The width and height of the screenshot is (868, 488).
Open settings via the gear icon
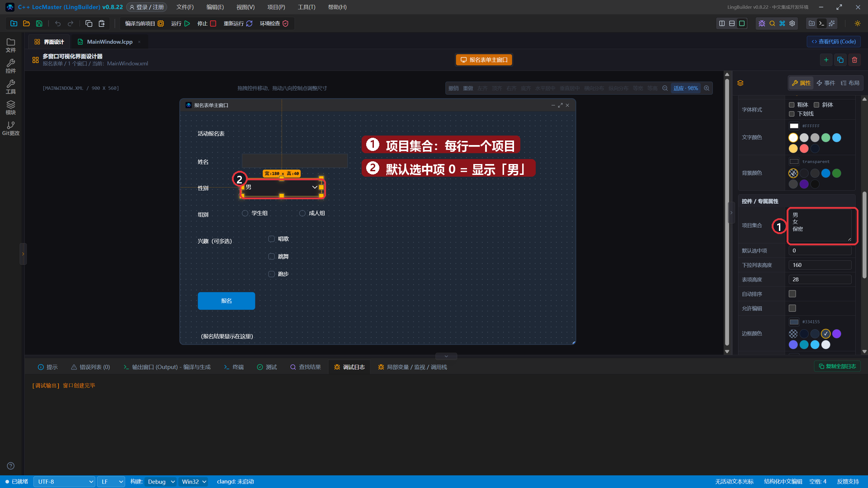pyautogui.click(x=792, y=23)
